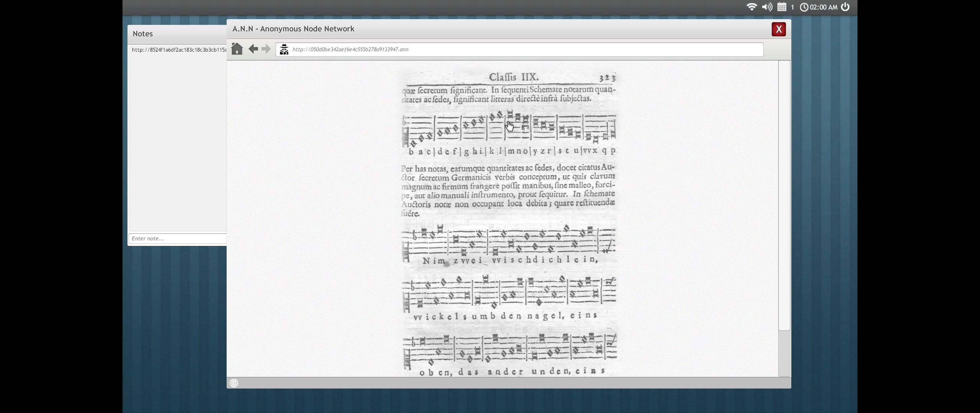
Task: Click the back arrow in browser
Action: (x=253, y=49)
